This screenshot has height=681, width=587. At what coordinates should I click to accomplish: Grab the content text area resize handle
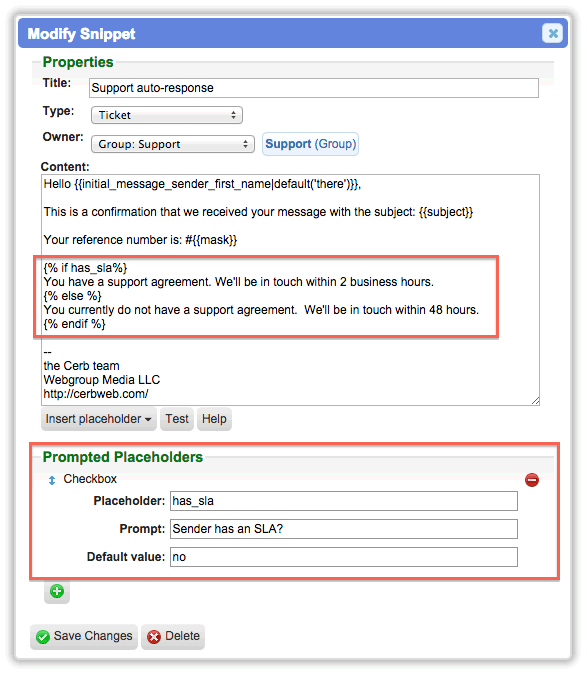point(535,401)
